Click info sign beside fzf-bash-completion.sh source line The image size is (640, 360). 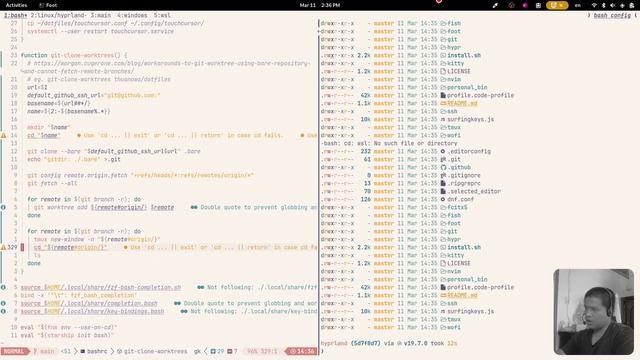pyautogui.click(x=3, y=287)
